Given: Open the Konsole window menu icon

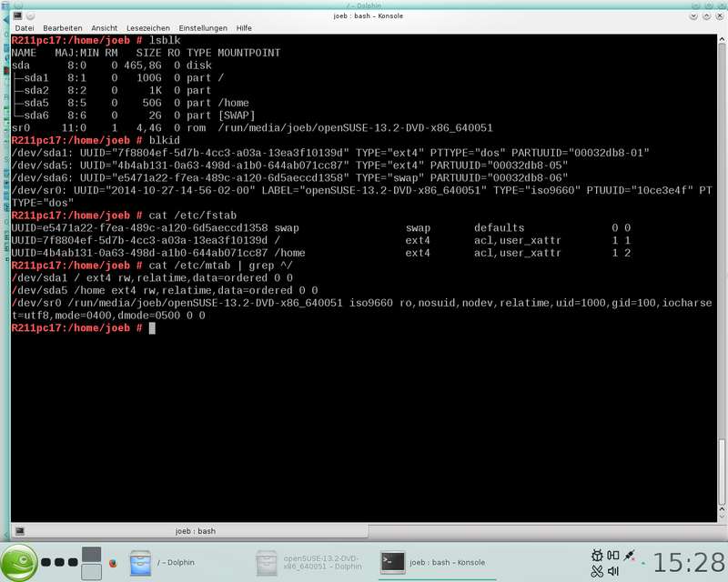Looking at the screenshot, I should [x=17, y=15].
